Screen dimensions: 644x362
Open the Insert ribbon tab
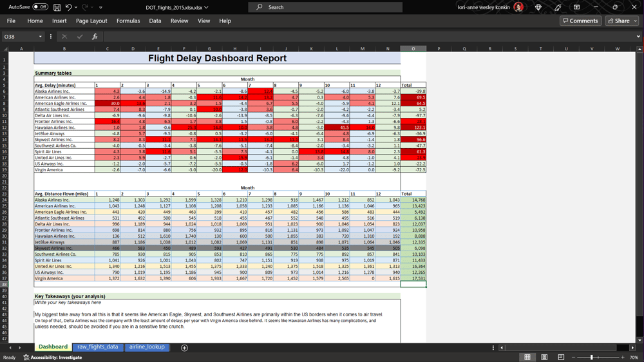[x=59, y=21]
